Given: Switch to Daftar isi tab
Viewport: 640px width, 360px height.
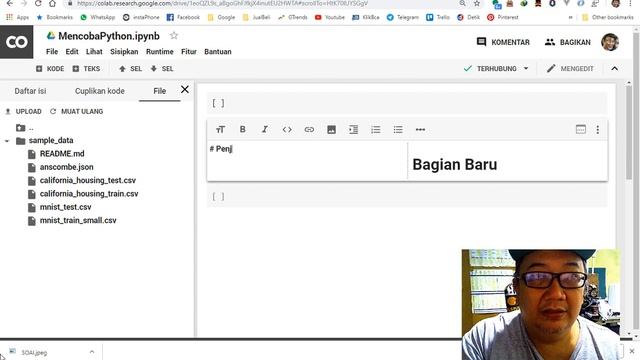Looking at the screenshot, I should click(x=30, y=91).
